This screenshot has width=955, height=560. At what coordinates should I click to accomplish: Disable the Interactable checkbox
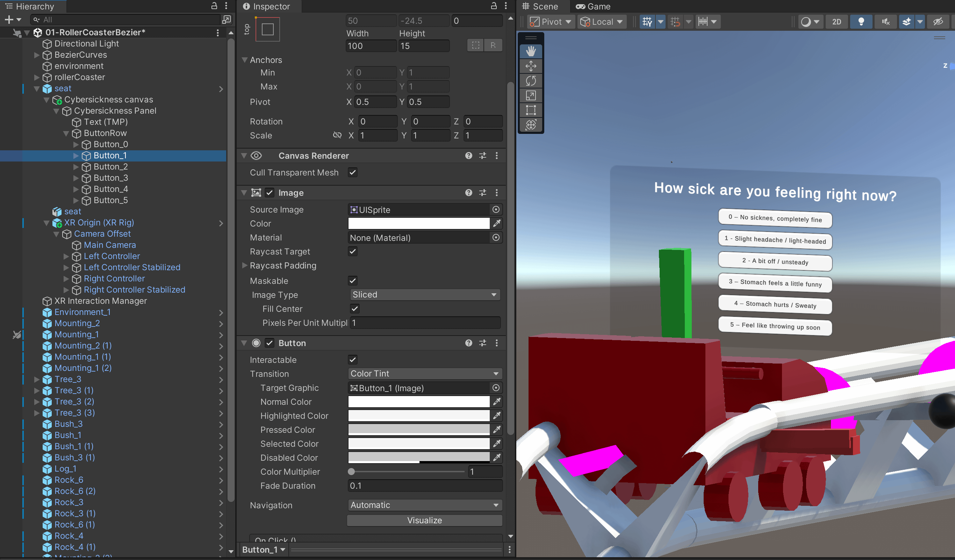352,360
